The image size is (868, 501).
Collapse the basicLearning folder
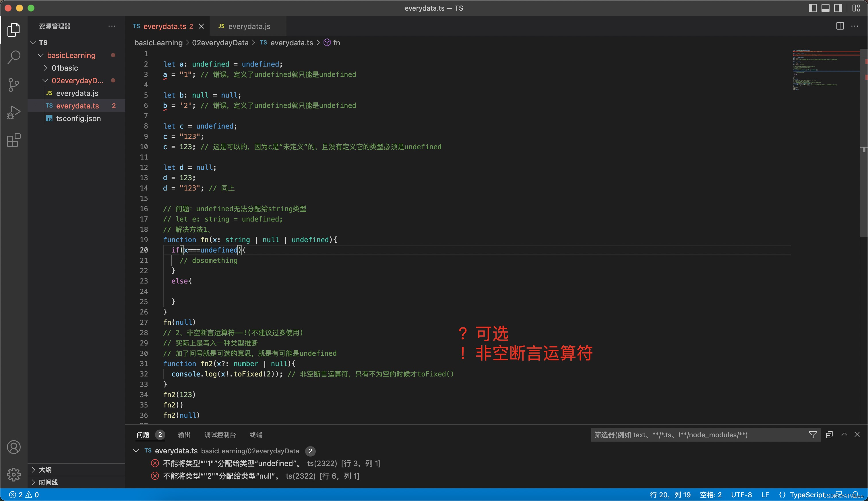(41, 55)
